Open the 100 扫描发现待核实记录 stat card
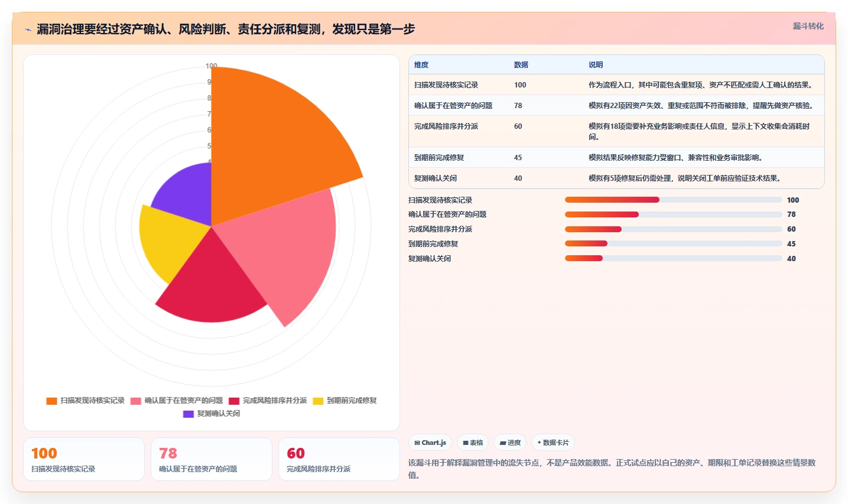The height and width of the screenshot is (504, 848). click(x=84, y=459)
